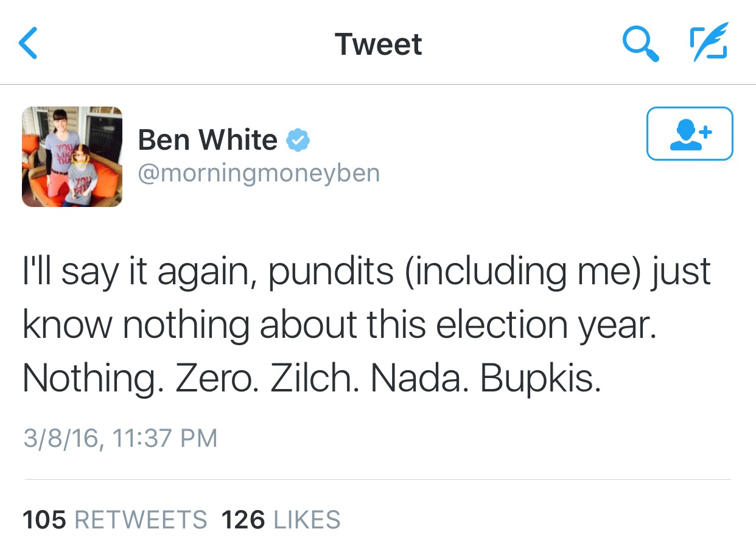Image resolution: width=756 pixels, height=554 pixels.
Task: Open the Ben White display name
Action: point(208,141)
